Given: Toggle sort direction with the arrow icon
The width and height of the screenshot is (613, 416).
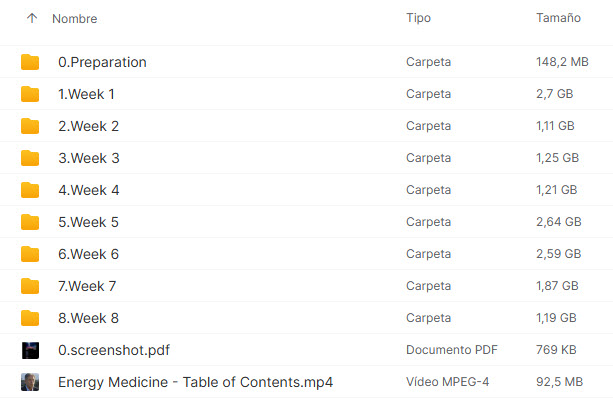Looking at the screenshot, I should point(31,19).
